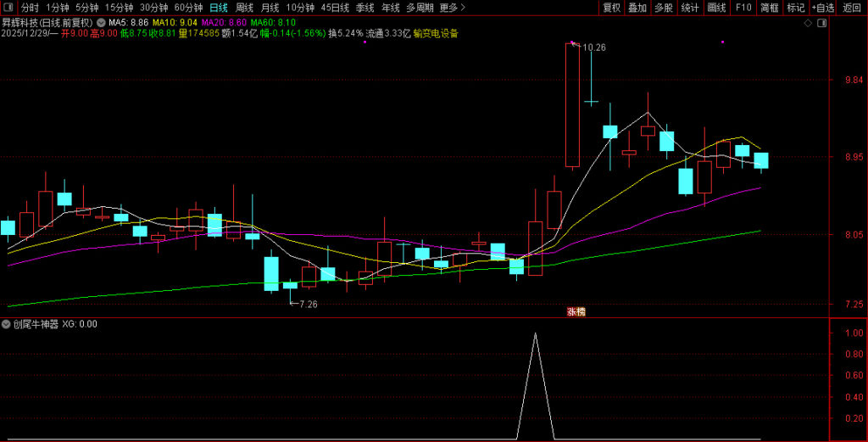Add stock via +自选 button
Image resolution: width=868 pixels, height=442 pixels.
(x=822, y=8)
